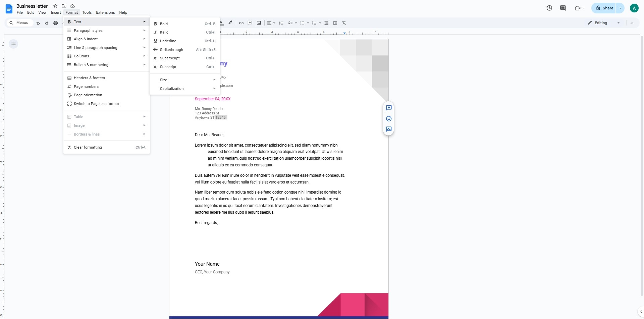The width and height of the screenshot is (644, 319).
Task: Insert an image from the toolbar
Action: [259, 23]
